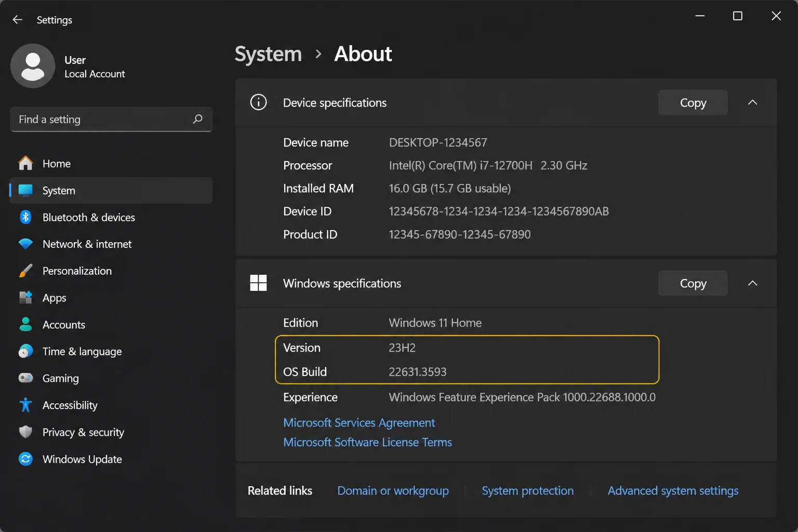This screenshot has height=532, width=798.
Task: Click the processor value Intel Core i7-12700H
Action: (488, 165)
